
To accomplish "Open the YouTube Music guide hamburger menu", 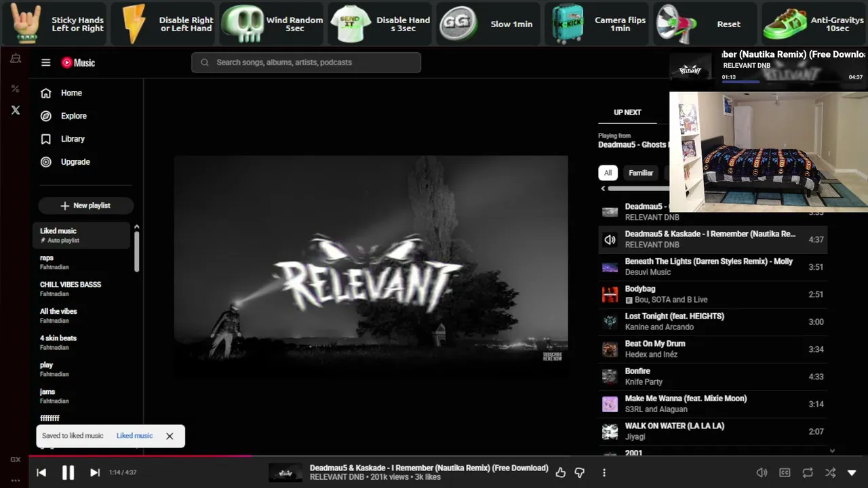I will coord(46,62).
